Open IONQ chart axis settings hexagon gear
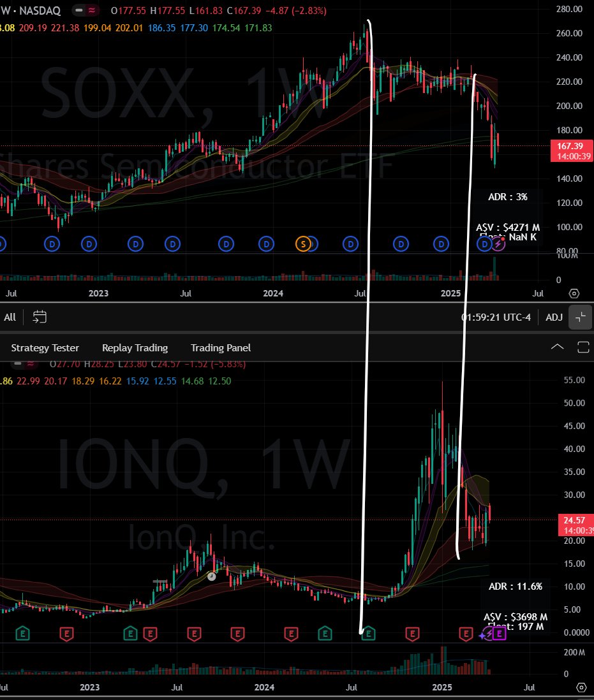Viewport: 594px width, 700px height. (x=581, y=687)
